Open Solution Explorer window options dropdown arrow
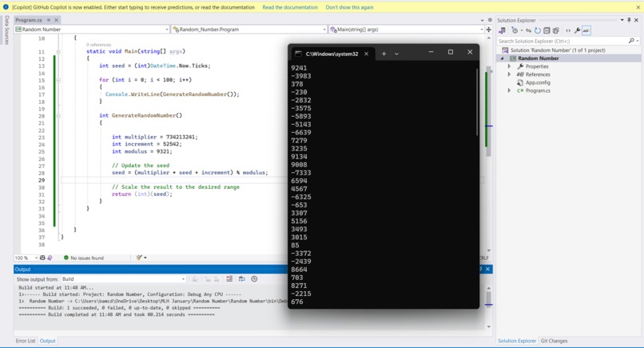Screen dimensions: 644x348 pyautogui.click(x=622, y=20)
